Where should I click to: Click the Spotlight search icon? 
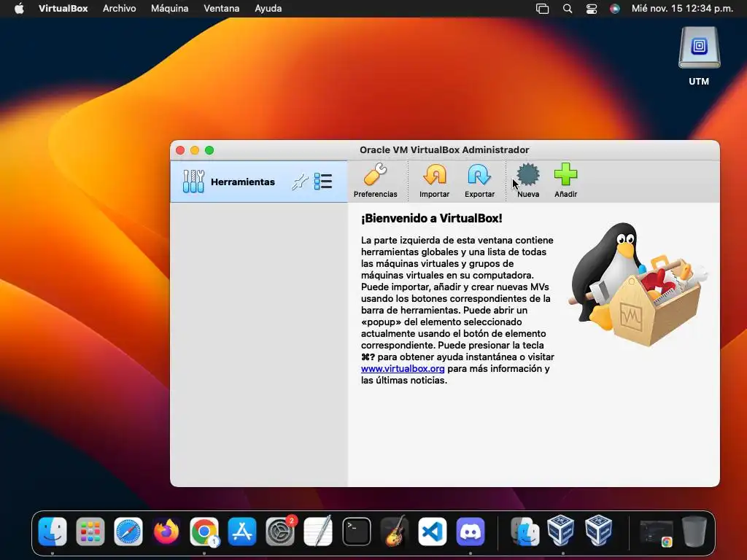[568, 9]
